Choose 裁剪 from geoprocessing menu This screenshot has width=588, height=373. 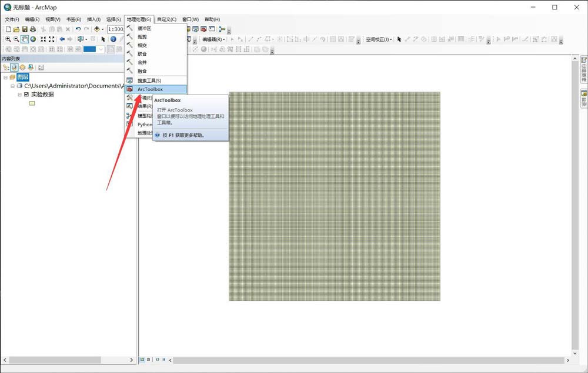click(x=156, y=36)
